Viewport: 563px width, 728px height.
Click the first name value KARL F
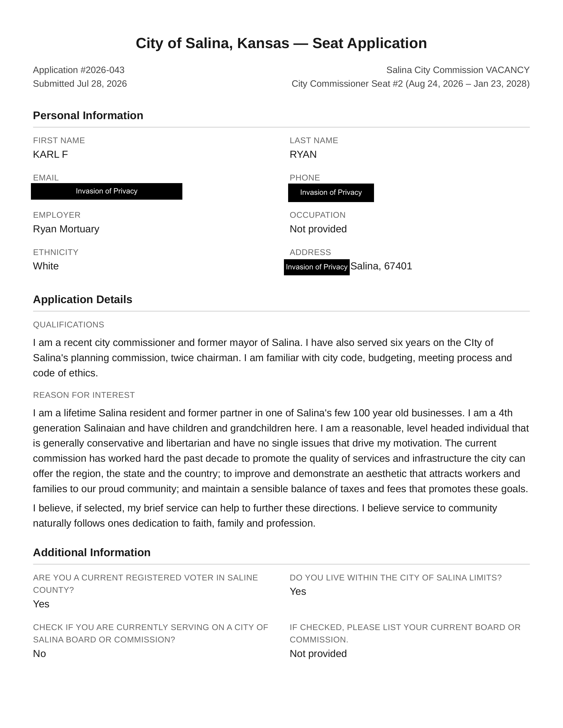(x=50, y=154)
